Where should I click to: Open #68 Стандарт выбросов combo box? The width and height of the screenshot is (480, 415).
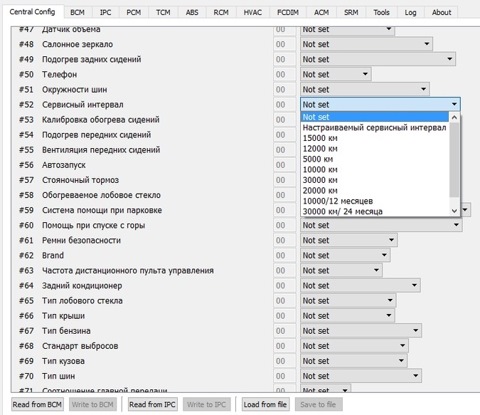click(354, 346)
